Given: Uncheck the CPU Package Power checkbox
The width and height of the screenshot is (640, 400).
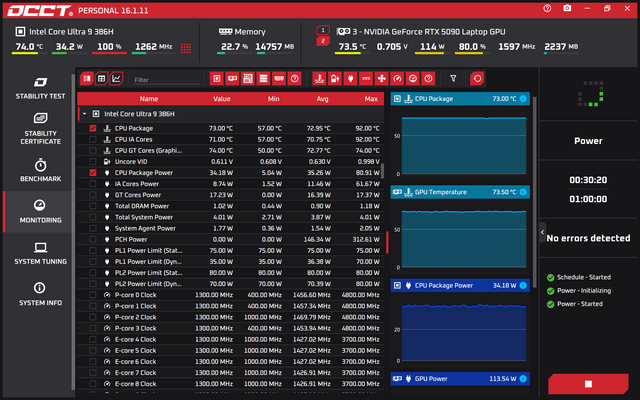Looking at the screenshot, I should click(x=93, y=173).
